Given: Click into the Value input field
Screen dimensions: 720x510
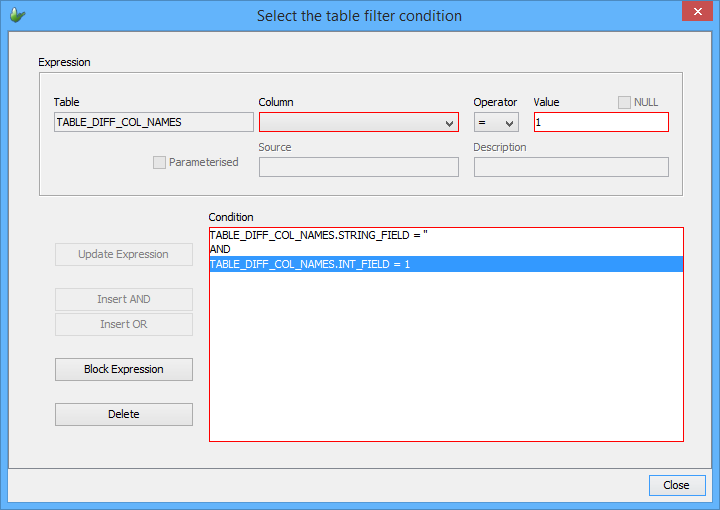Looking at the screenshot, I should tap(600, 122).
